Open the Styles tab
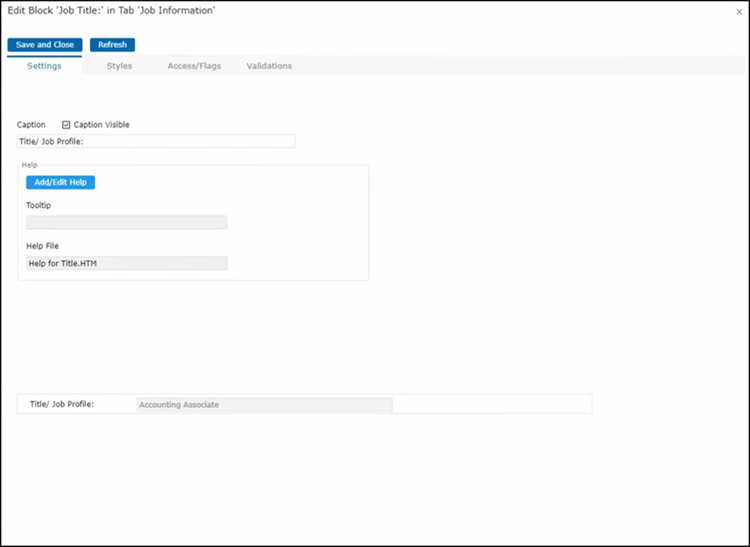Image resolution: width=750 pixels, height=547 pixels. point(119,66)
